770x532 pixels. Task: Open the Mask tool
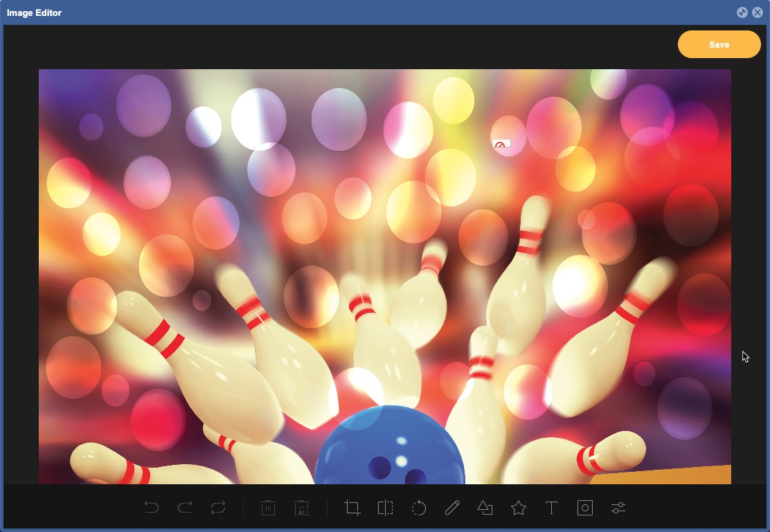coord(585,508)
